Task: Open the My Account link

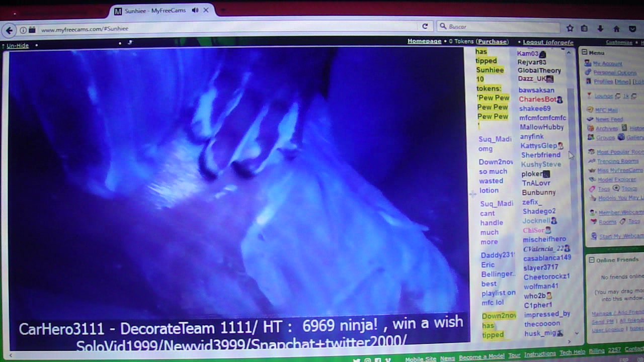Action: point(607,64)
